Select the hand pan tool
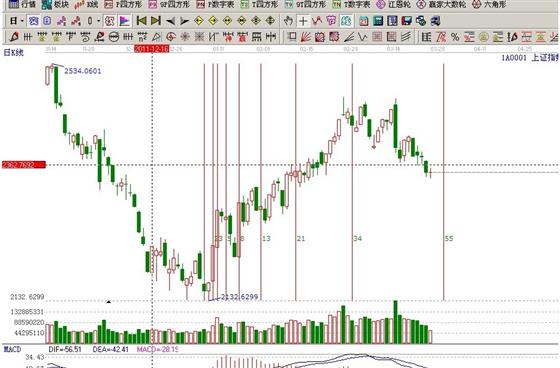The image size is (560, 368). pos(288,21)
